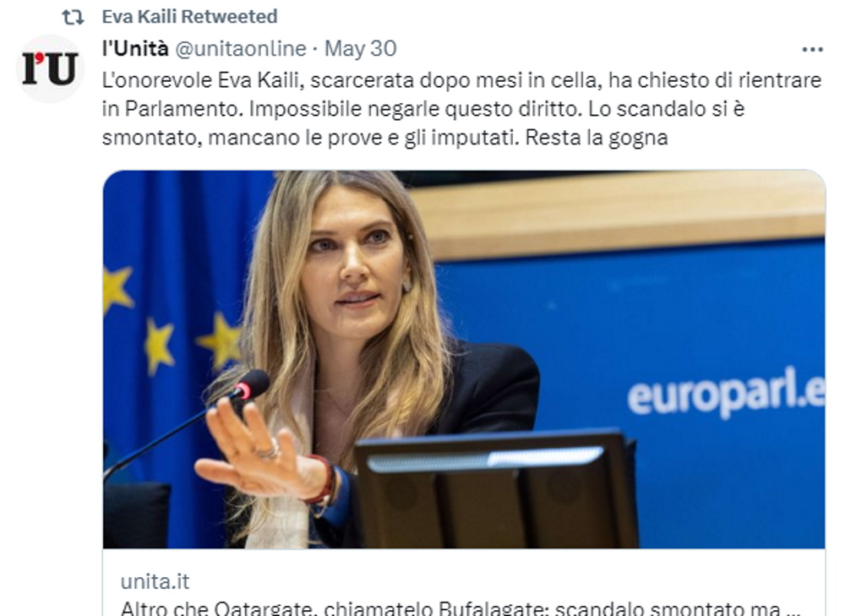
Task: Open l'Unità profile via its avatar logo
Action: 50,68
